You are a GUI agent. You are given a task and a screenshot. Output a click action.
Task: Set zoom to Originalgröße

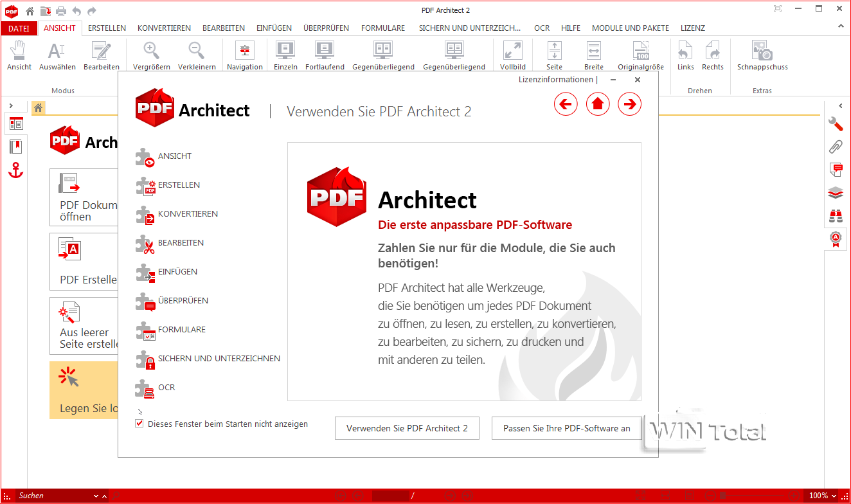(641, 55)
